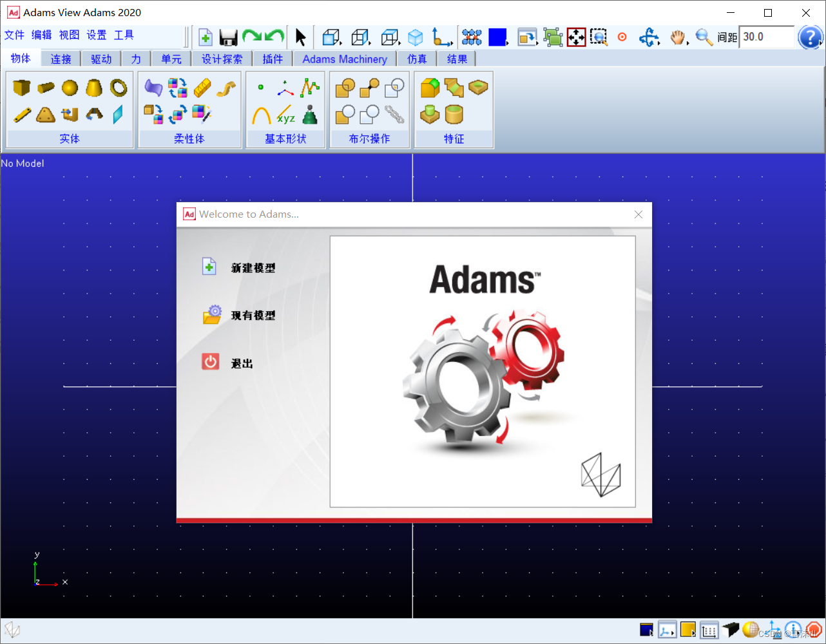
Task: Click the blue question mark help icon
Action: coord(811,37)
